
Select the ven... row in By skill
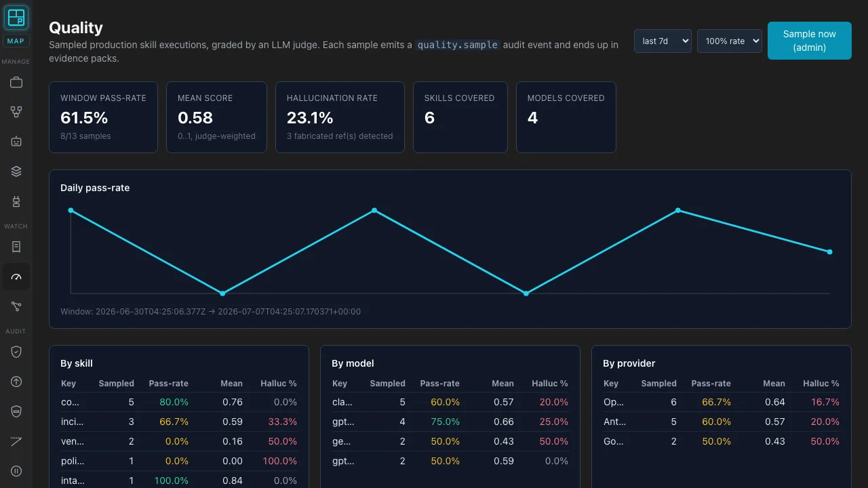click(179, 441)
